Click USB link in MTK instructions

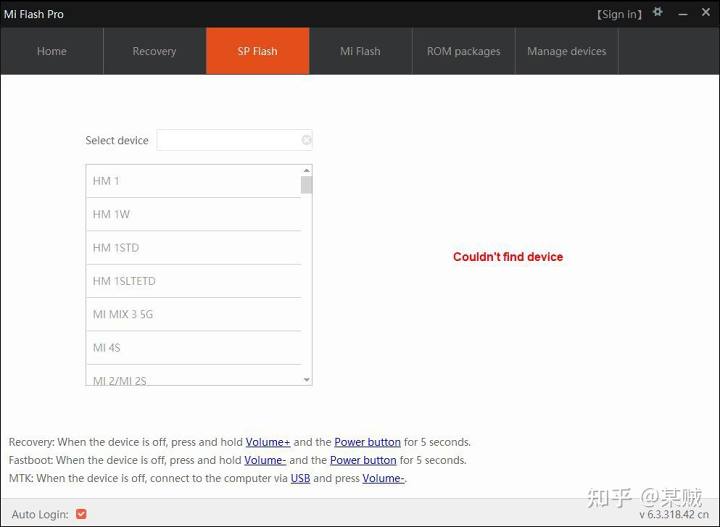point(300,478)
